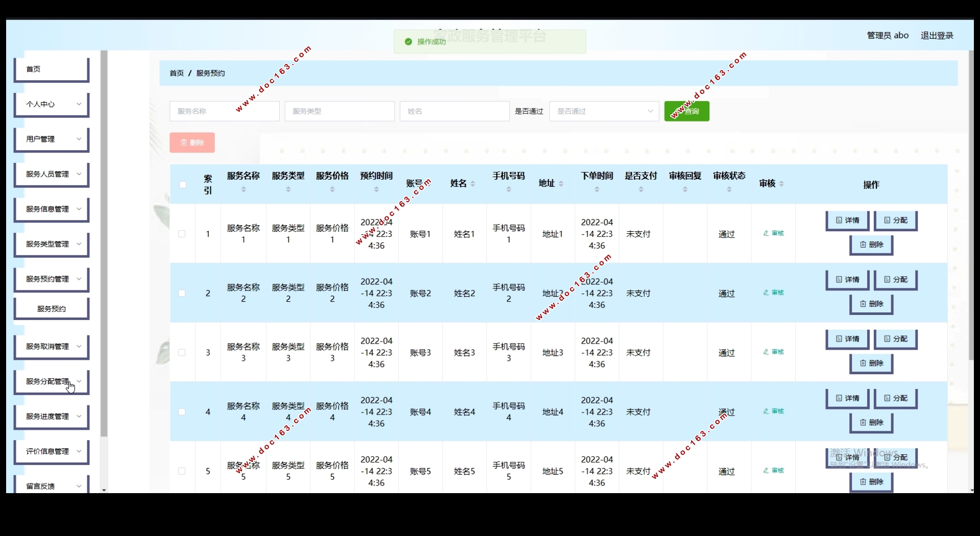Sort by 预约时间 column sort icon
This screenshot has height=536, width=980.
(x=377, y=189)
